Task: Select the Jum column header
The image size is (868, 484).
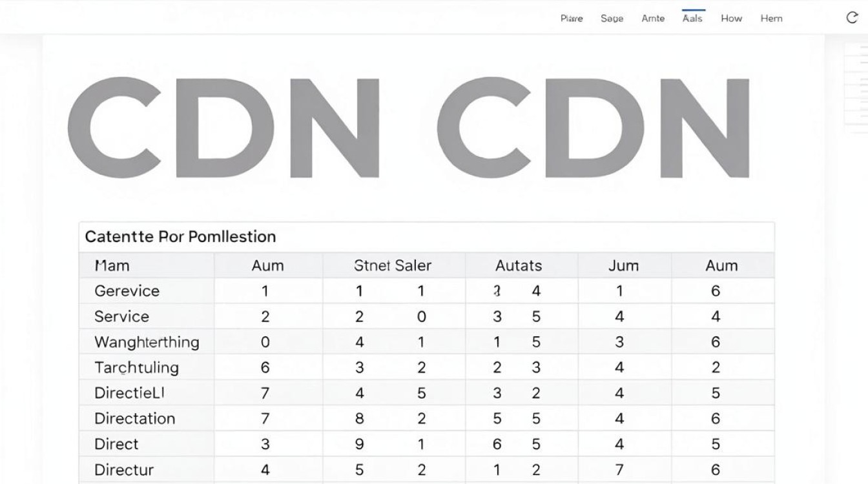Action: click(623, 265)
